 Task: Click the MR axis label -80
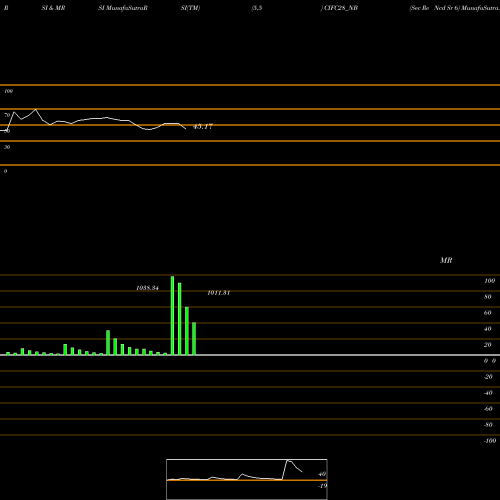(488, 425)
